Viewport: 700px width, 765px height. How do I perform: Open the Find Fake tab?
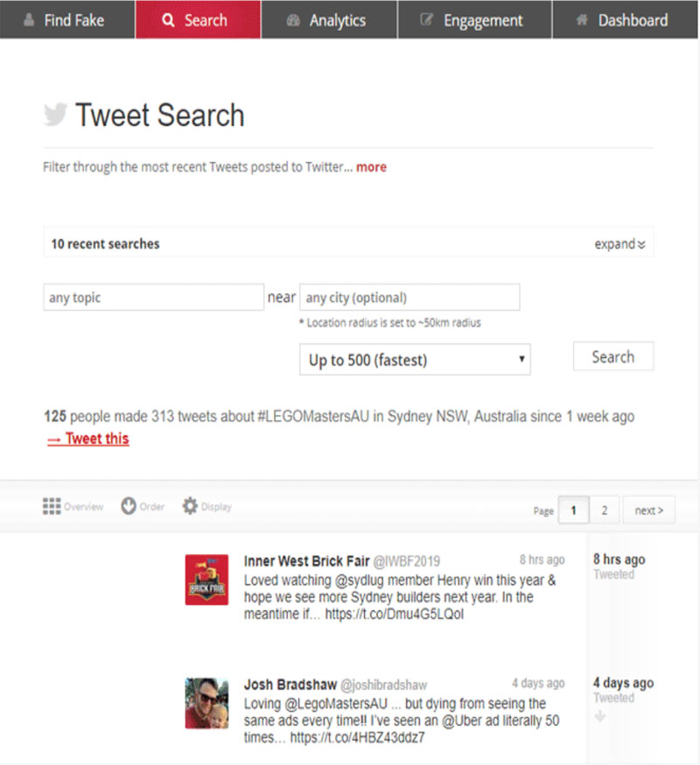[67, 19]
